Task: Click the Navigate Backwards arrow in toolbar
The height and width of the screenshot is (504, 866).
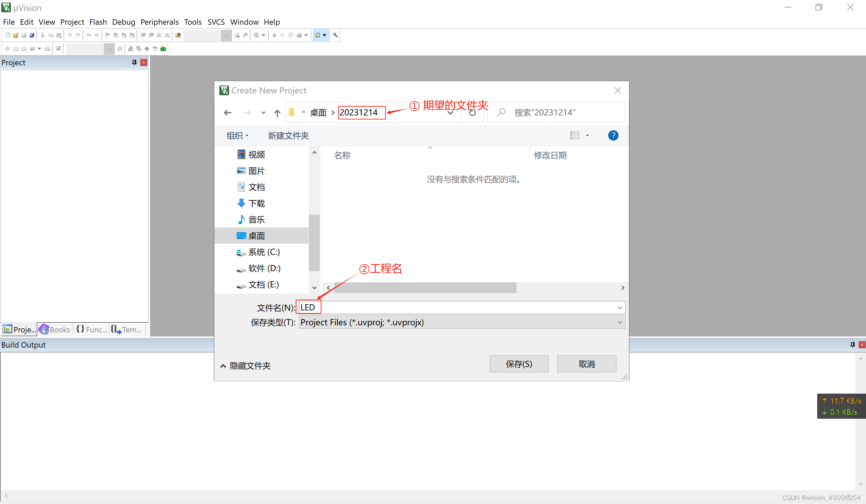Action: pos(89,35)
